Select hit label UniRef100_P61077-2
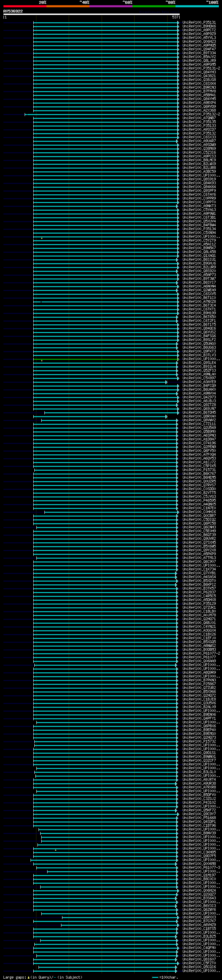This screenshot has width=222, height=980. click(201, 653)
